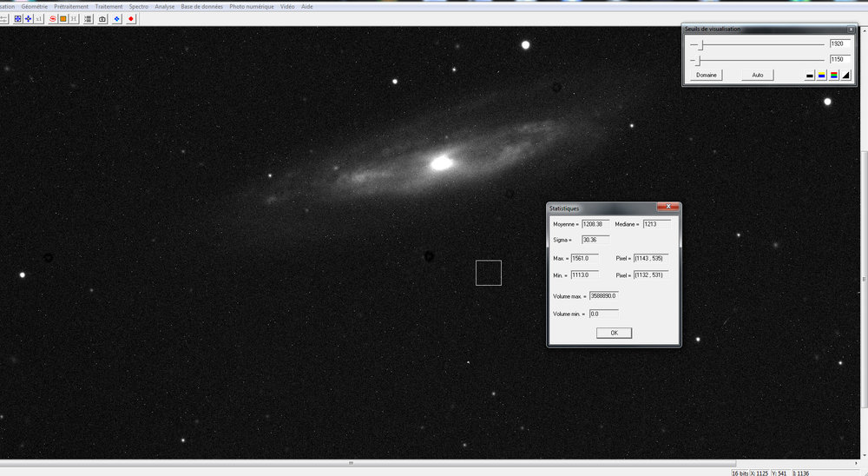Viewport: 868px width, 476px height.
Task: Click the low threshold field showing 1150
Action: coord(839,59)
